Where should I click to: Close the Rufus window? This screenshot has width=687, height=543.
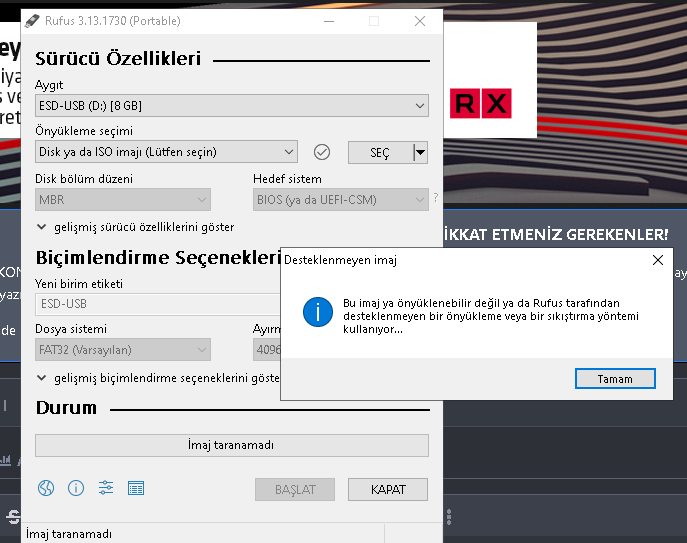click(420, 21)
